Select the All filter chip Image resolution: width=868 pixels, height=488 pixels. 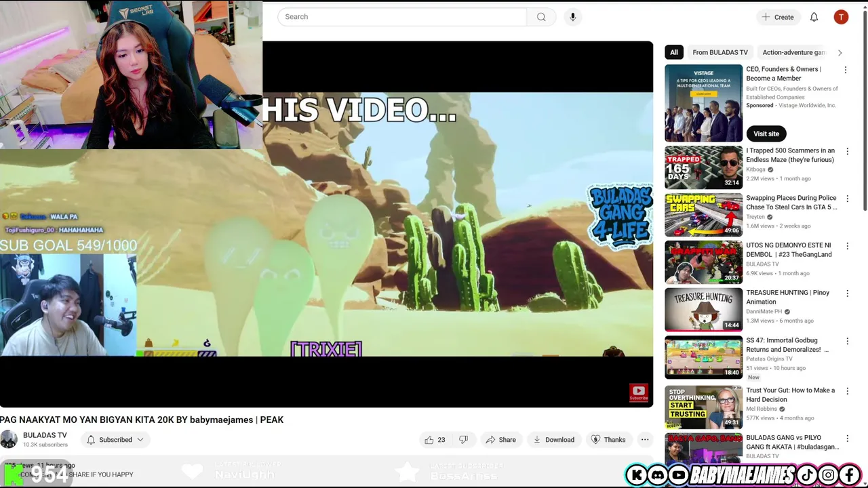click(673, 52)
